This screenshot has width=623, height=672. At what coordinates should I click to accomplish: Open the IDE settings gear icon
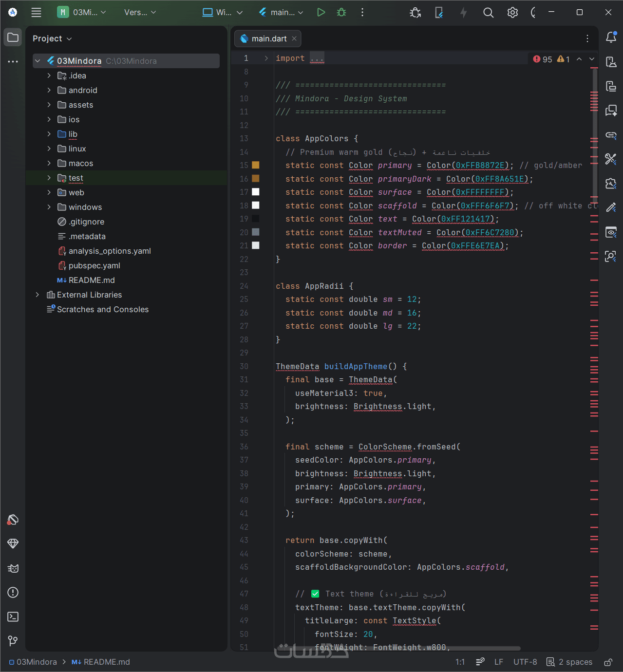(512, 13)
